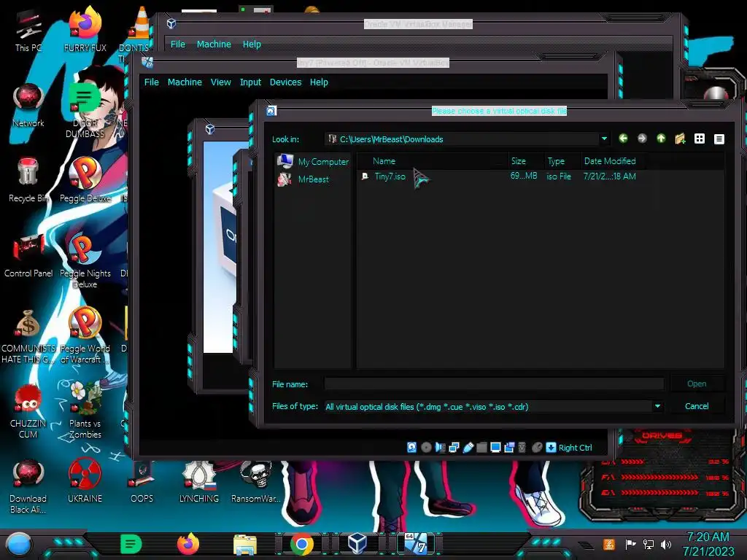This screenshot has height=560, width=747.
Task: Click volume speaker icon in system tray
Action: (x=666, y=544)
